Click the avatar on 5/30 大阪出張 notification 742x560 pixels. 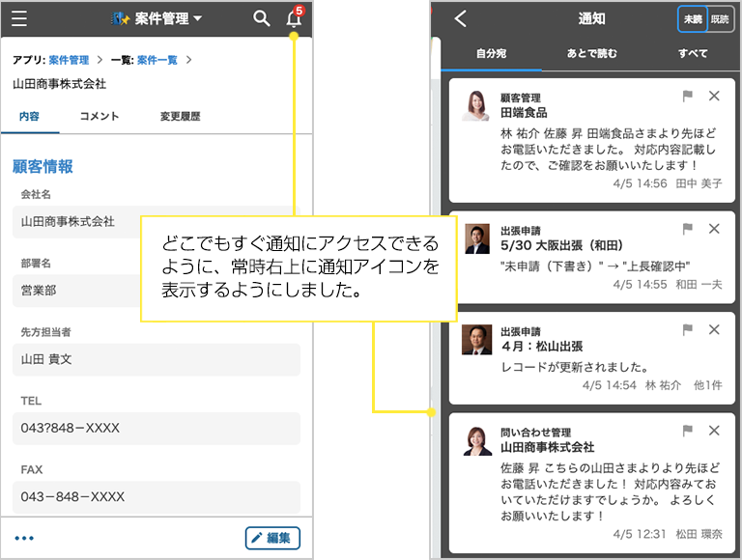tap(477, 238)
